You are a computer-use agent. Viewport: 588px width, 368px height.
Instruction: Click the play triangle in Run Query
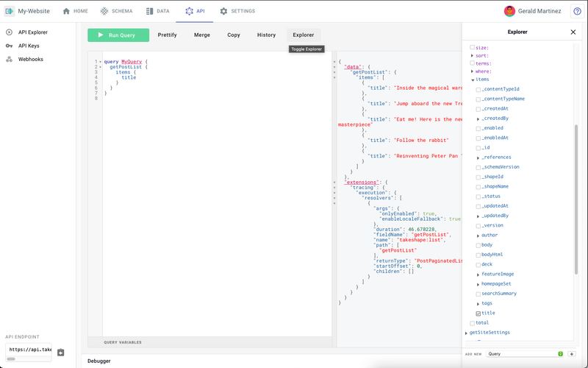pyautogui.click(x=101, y=35)
